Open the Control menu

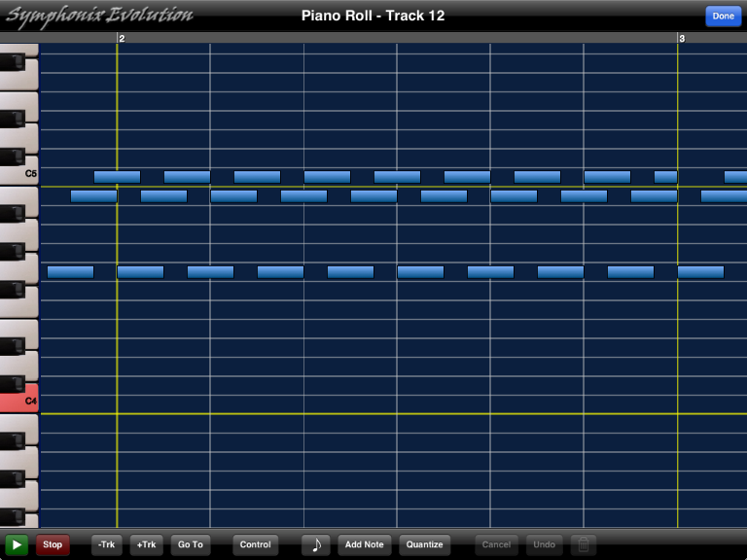coord(255,544)
